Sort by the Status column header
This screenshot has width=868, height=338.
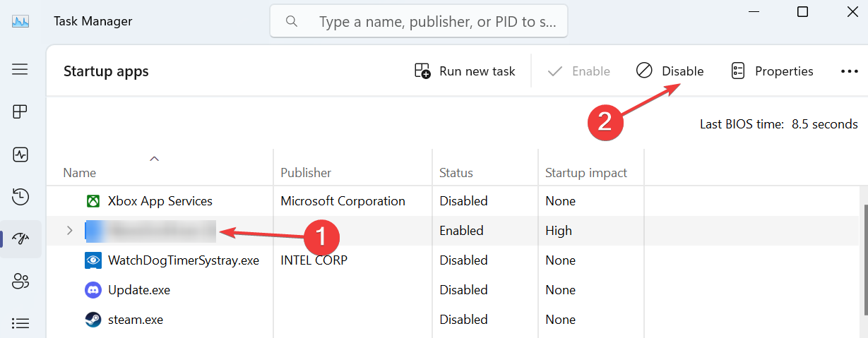[x=456, y=173]
